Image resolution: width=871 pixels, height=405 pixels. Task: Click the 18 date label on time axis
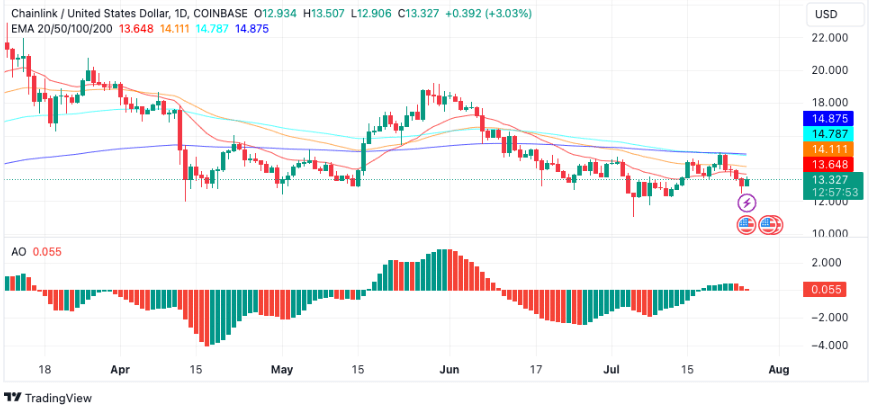[x=44, y=369]
